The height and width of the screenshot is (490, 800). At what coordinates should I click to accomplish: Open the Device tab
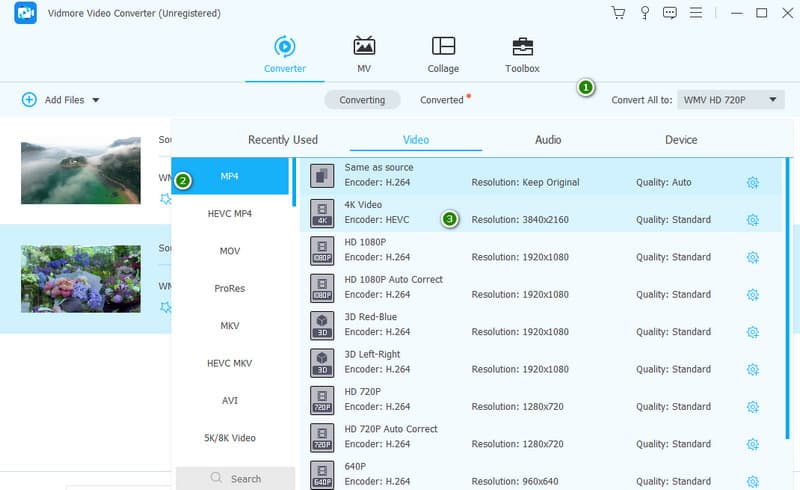[x=681, y=140]
